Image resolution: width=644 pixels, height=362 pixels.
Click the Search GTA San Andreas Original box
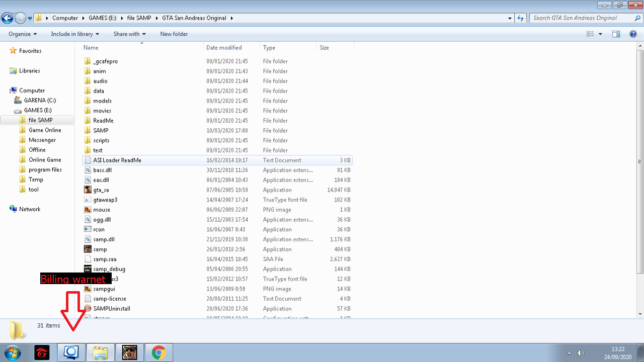coord(586,18)
